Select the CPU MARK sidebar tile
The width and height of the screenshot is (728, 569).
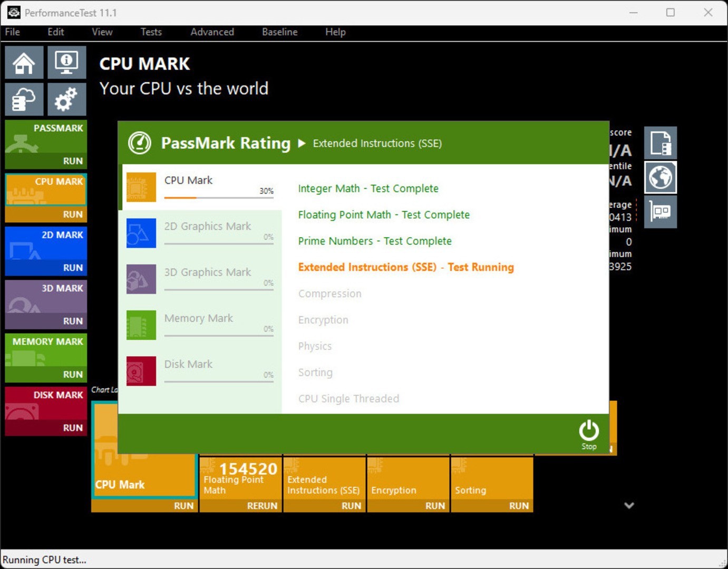click(46, 190)
